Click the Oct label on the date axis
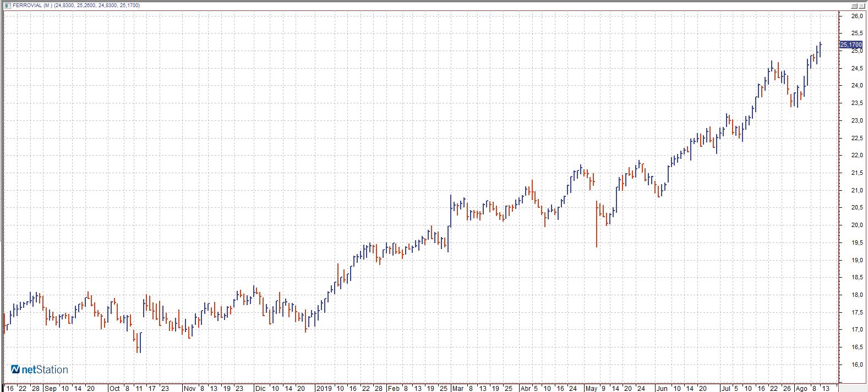 pos(114,388)
